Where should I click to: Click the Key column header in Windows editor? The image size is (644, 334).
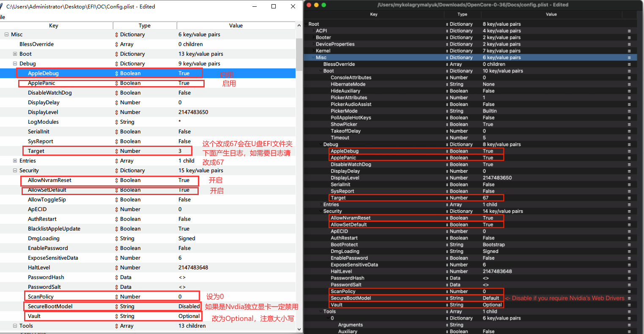pyautogui.click(x=54, y=26)
